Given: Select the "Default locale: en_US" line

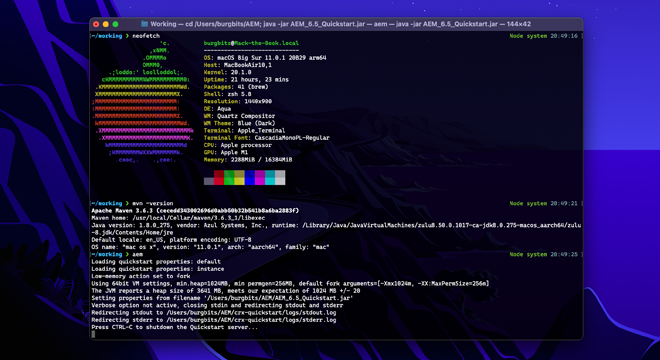Looking at the screenshot, I should click(x=171, y=240).
